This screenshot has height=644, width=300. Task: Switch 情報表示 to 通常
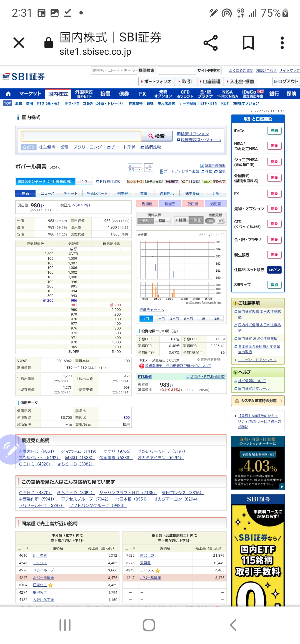click(146, 221)
